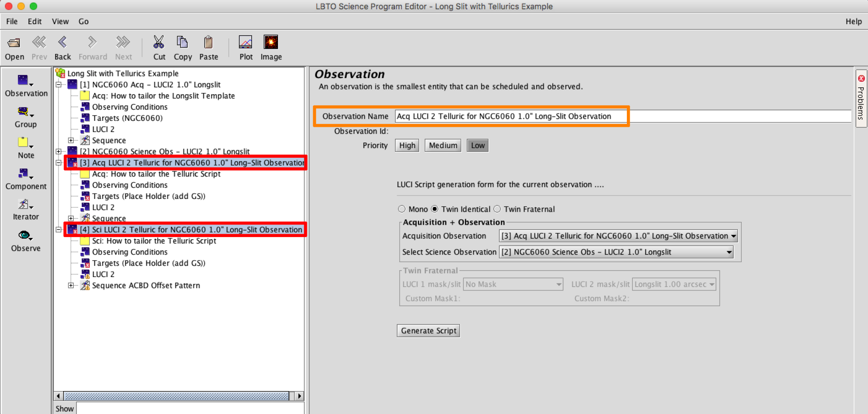Expand Sequence under observation [1]
Screen dimensions: 868x414
coord(71,140)
